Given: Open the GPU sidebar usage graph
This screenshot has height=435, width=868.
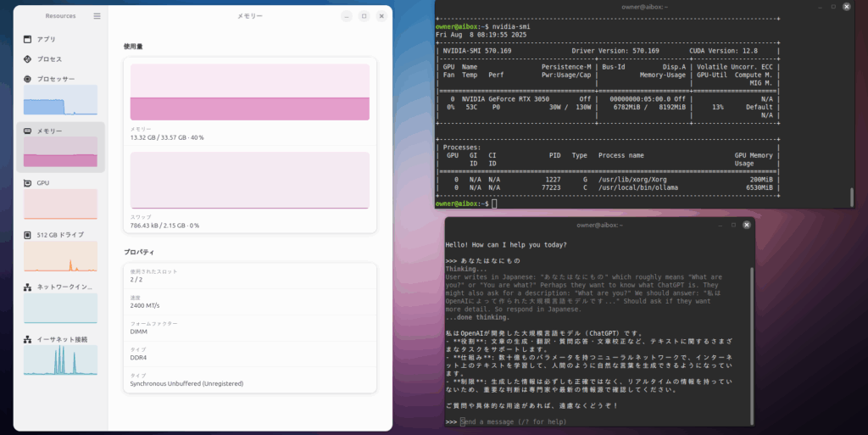Looking at the screenshot, I should [x=60, y=204].
